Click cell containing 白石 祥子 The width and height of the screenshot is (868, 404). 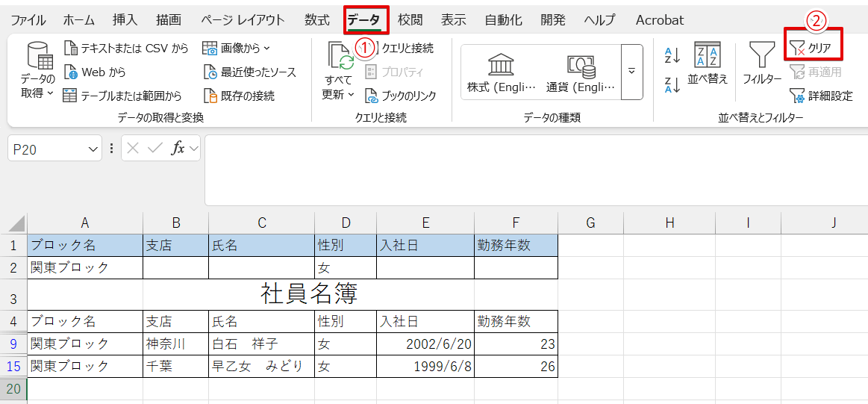pyautogui.click(x=262, y=344)
